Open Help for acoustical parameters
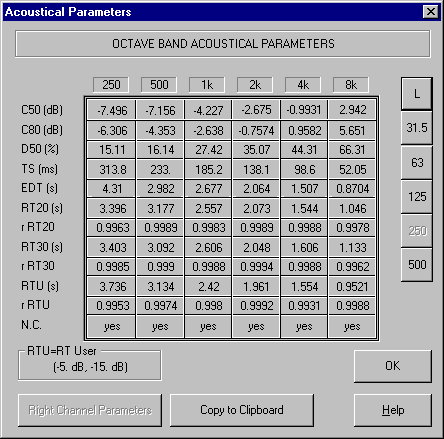 [393, 410]
